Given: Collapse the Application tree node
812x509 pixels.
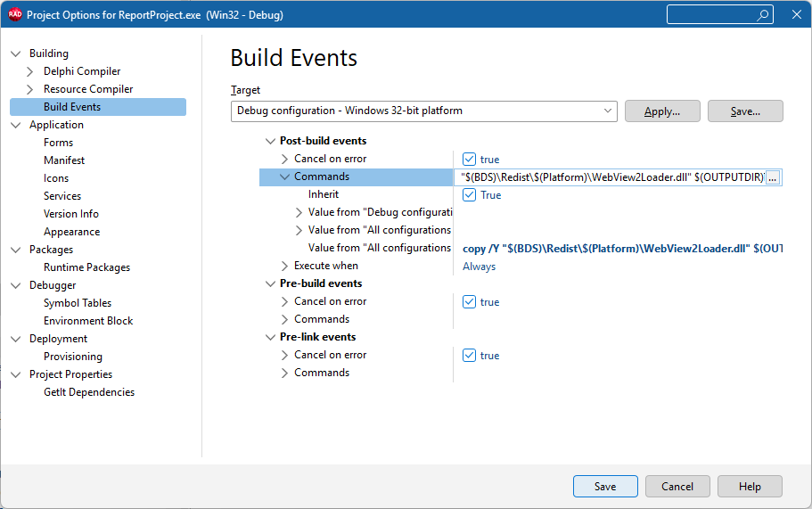Looking at the screenshot, I should (16, 125).
